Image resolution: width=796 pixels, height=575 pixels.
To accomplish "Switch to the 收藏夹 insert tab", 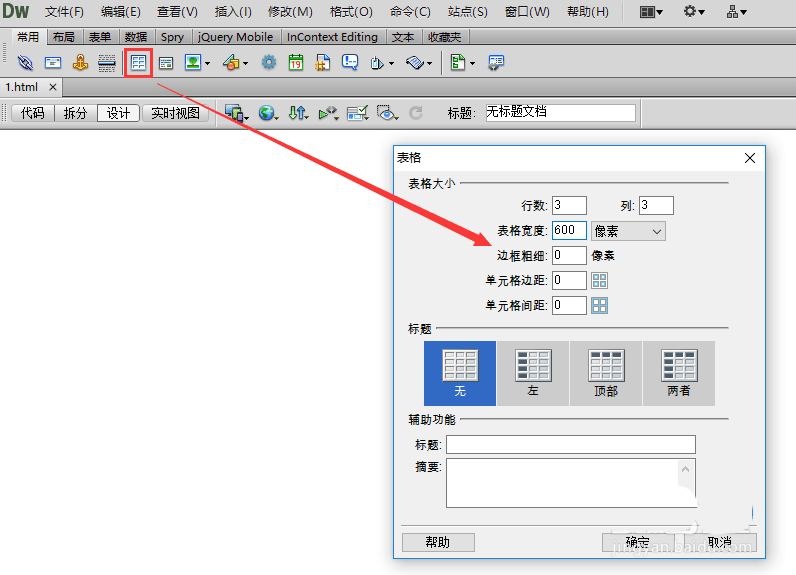I will [444, 37].
